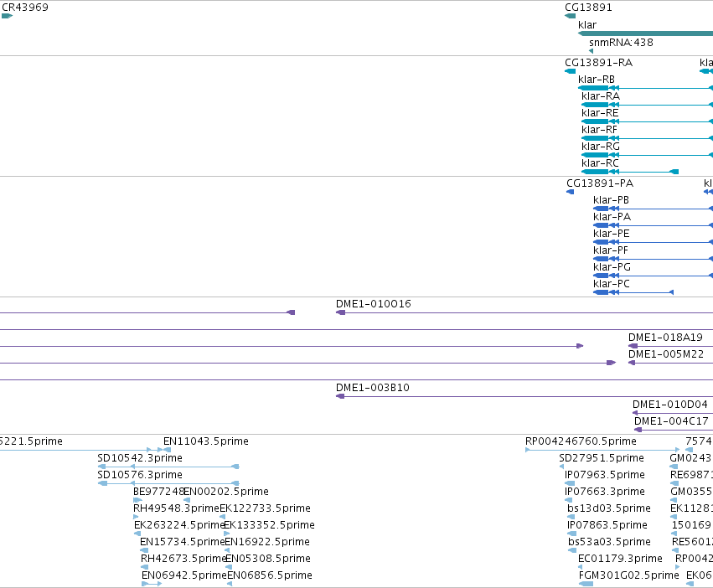The width and height of the screenshot is (713, 588).
Task: Select the CG13891-PA protein glyph
Action: [571, 192]
